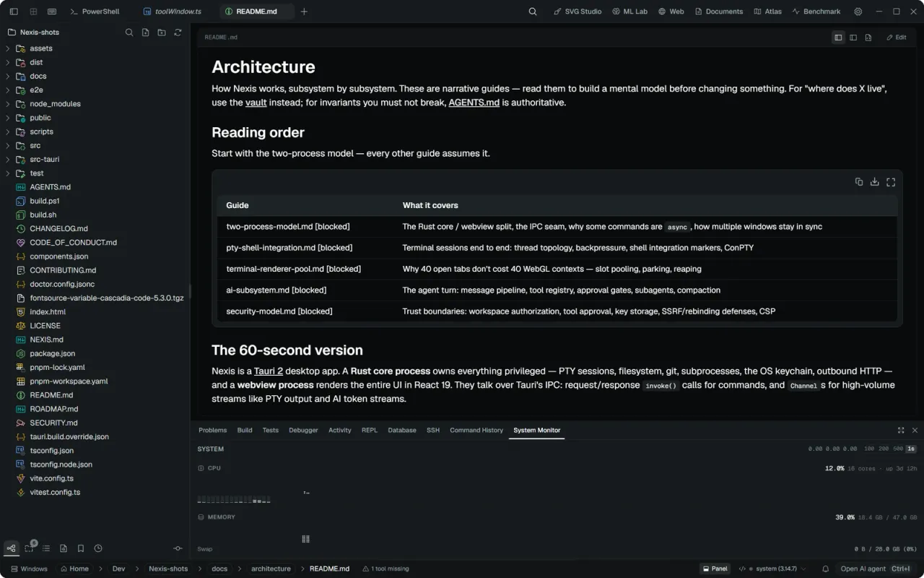Select the 500 refresh interval
Viewport: 924px width, 578px height.
[898, 449]
